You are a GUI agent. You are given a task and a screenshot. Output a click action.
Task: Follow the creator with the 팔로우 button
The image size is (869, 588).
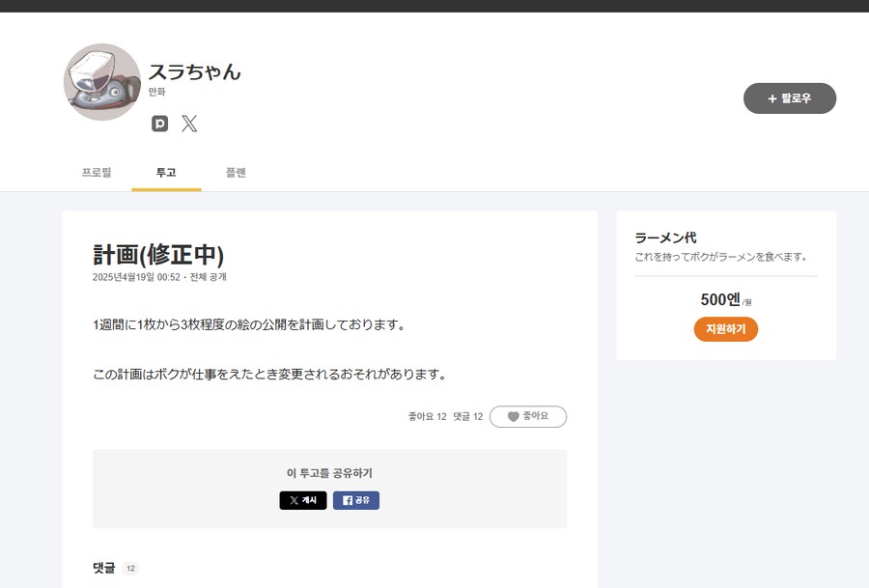click(789, 98)
